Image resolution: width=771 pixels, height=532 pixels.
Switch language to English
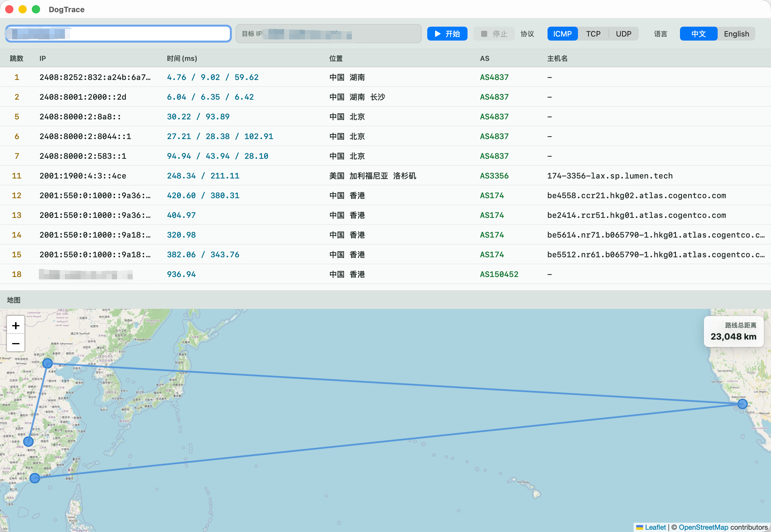click(736, 34)
